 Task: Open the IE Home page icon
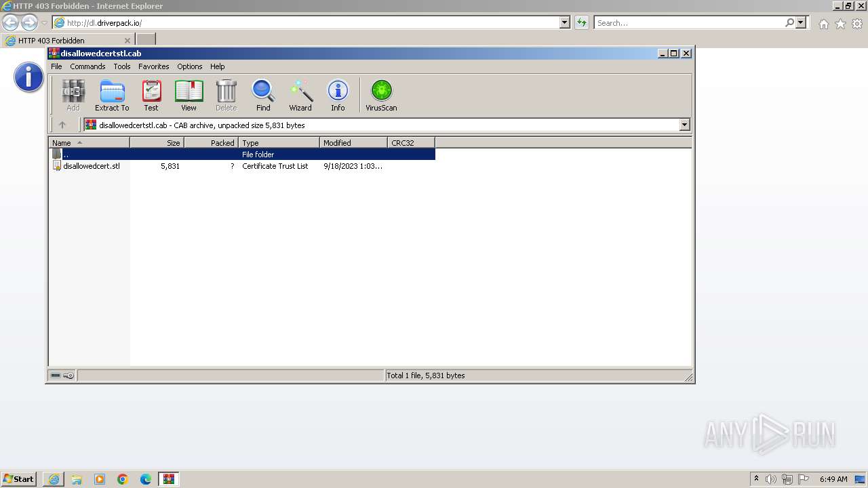coord(823,24)
